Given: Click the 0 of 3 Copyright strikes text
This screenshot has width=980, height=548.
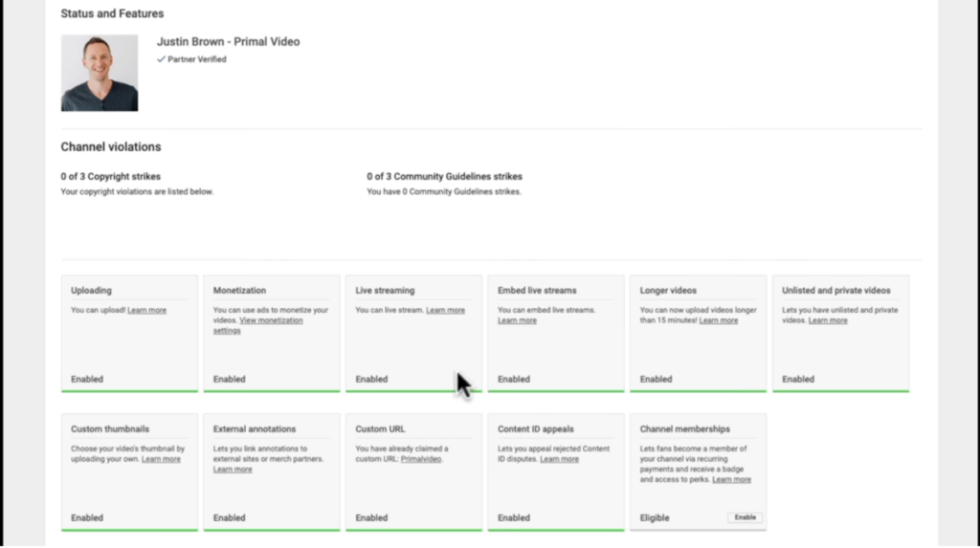Looking at the screenshot, I should click(x=110, y=177).
